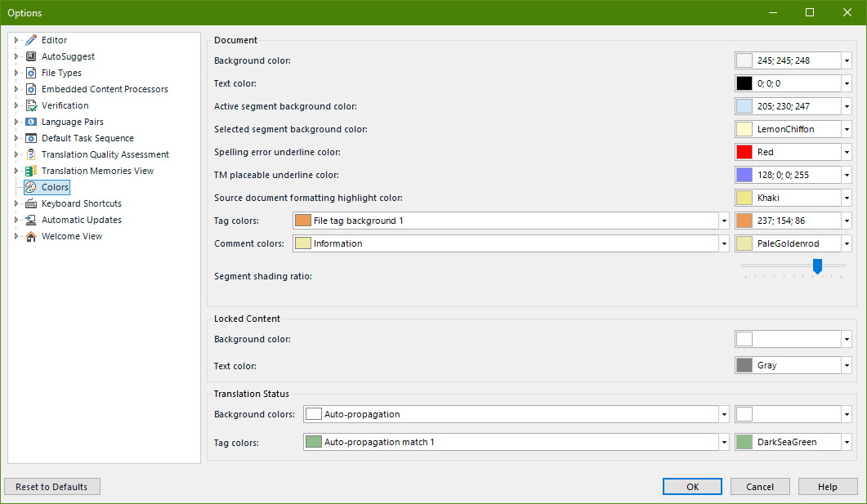Click the Verification checkmark icon

click(x=31, y=105)
